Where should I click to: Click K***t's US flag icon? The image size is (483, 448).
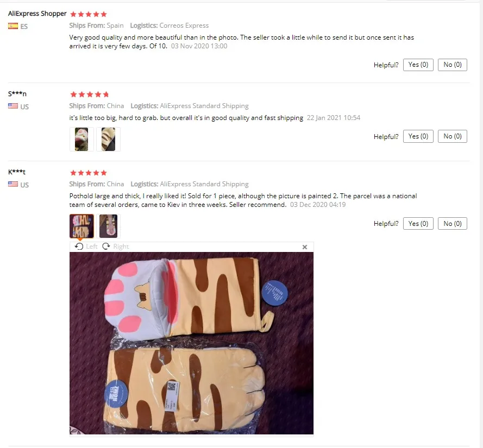13,185
